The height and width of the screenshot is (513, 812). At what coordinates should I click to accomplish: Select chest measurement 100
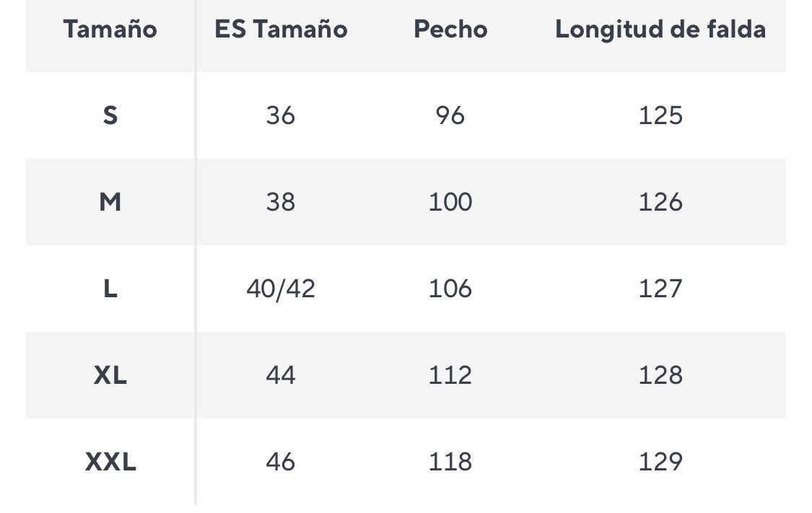pyautogui.click(x=450, y=202)
